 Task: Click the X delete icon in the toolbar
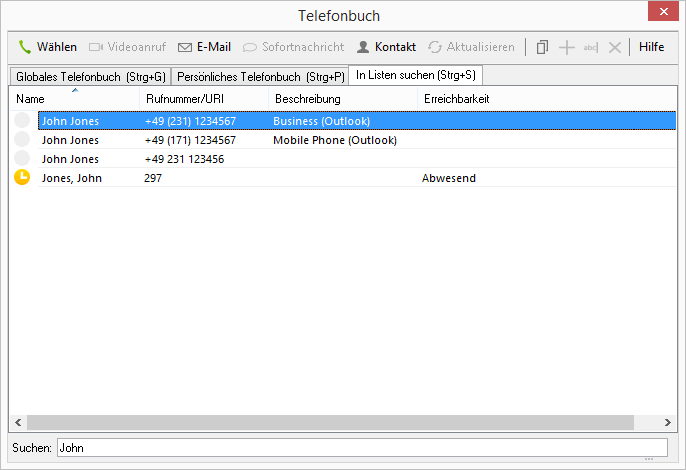615,47
